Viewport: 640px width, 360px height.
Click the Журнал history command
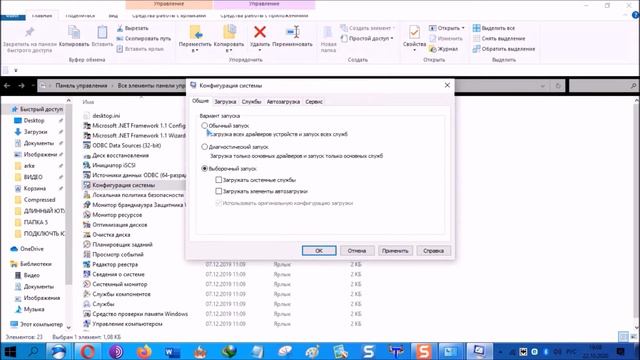coord(443,49)
